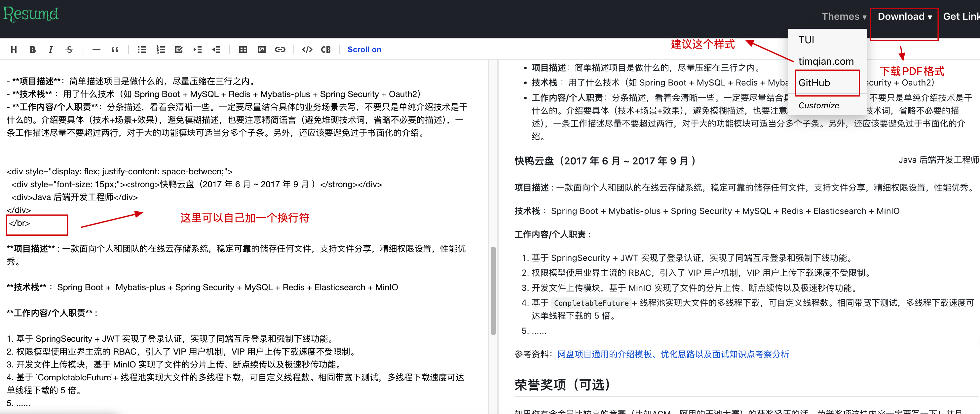Click the Resumd logo

pos(30,14)
